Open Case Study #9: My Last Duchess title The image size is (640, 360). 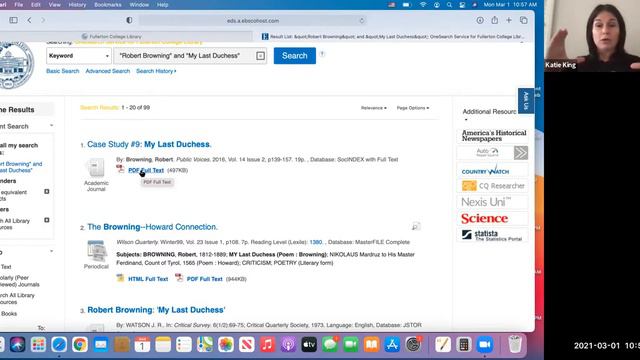149,144
